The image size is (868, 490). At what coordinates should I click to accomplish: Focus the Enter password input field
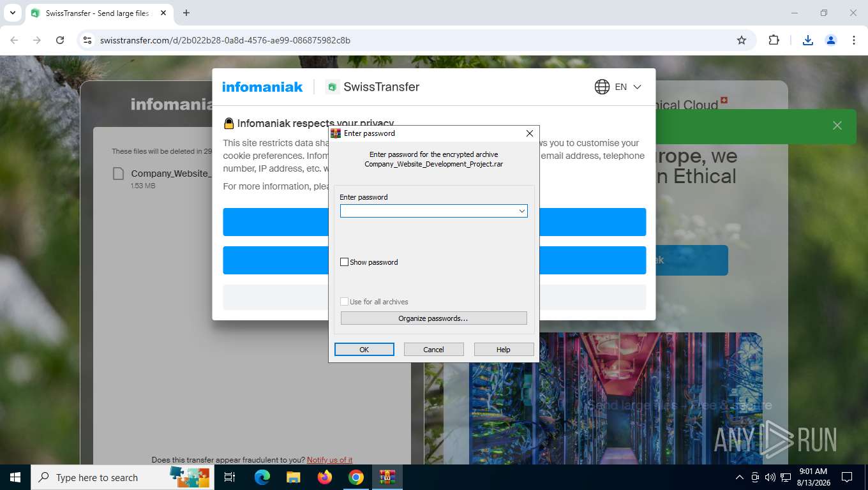tap(434, 211)
